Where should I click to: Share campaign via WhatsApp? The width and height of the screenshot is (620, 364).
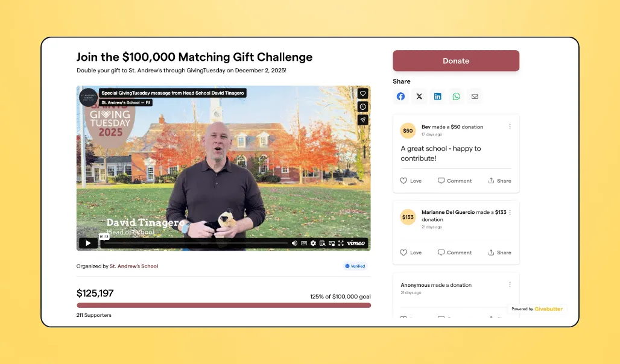tap(457, 96)
